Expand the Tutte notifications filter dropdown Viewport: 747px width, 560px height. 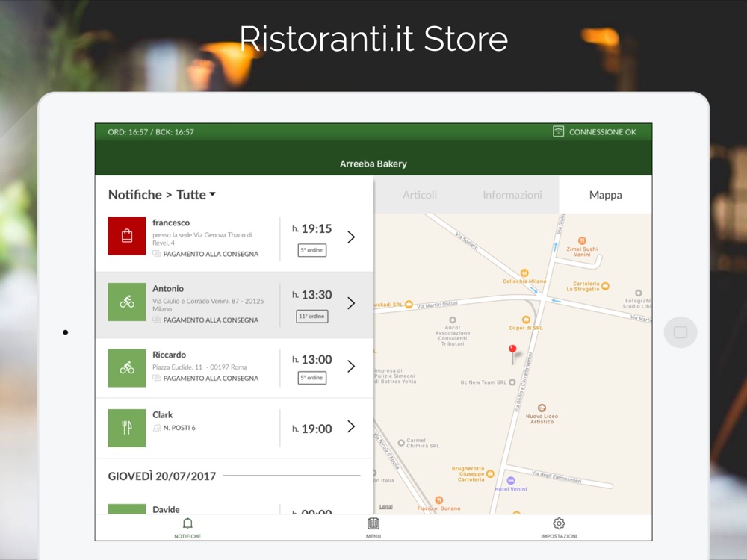(x=196, y=194)
